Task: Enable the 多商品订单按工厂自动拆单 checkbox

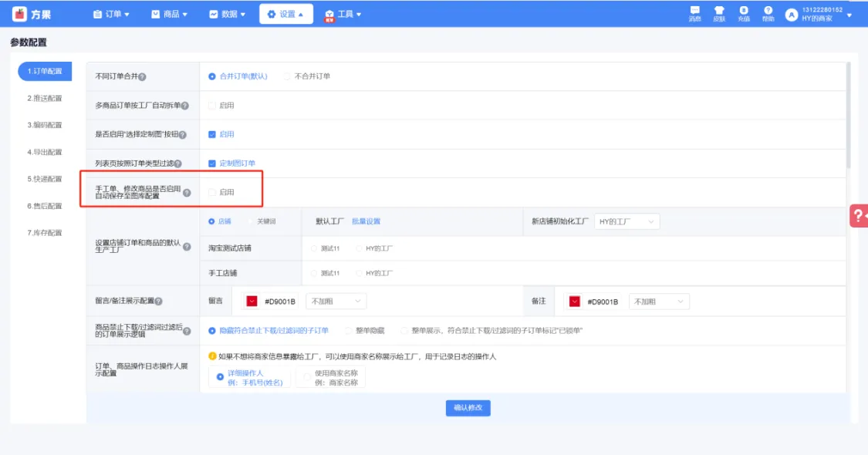Action: 212,106
